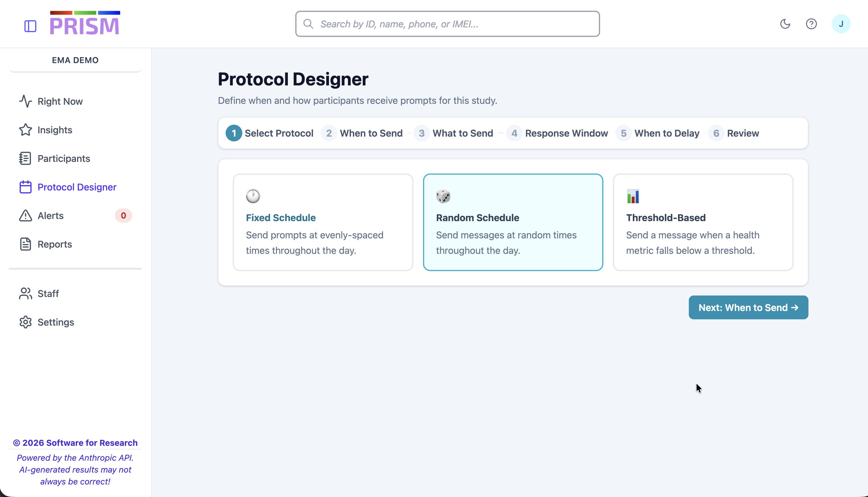Open the user avatar menu

tap(842, 24)
